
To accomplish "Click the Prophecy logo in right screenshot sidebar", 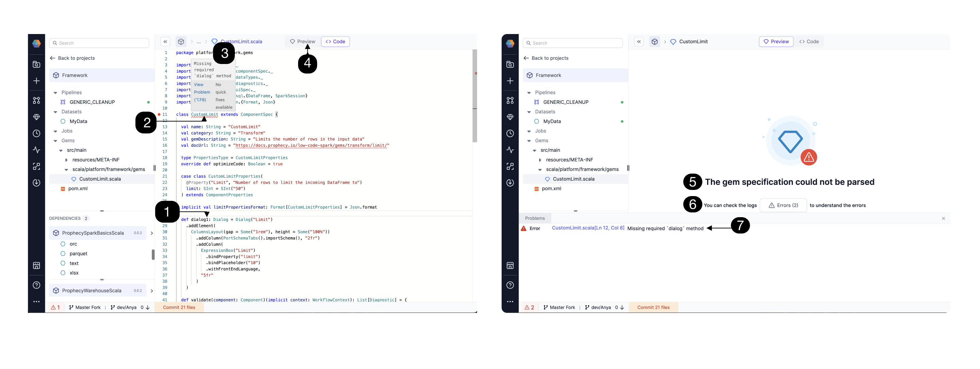I will (x=510, y=43).
